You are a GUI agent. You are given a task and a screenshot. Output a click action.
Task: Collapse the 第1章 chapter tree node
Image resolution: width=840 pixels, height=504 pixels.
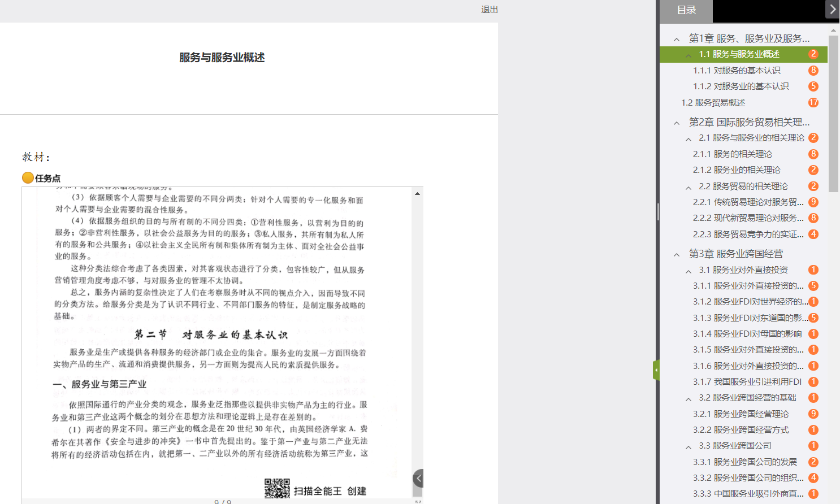(x=677, y=40)
